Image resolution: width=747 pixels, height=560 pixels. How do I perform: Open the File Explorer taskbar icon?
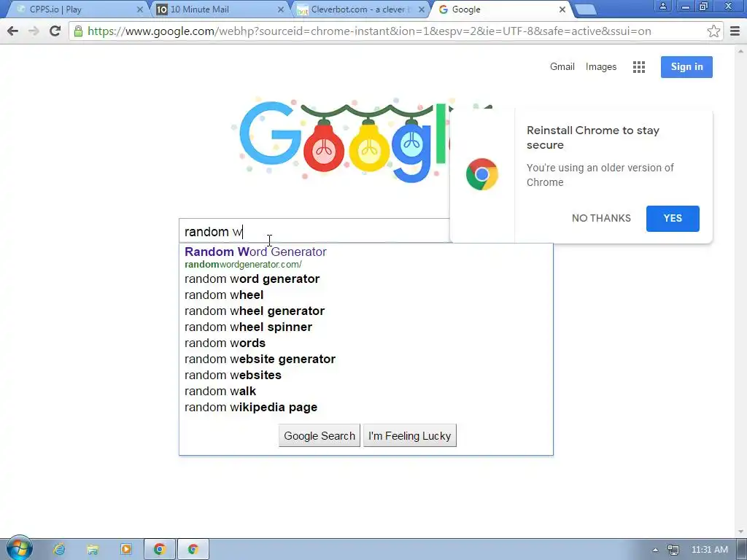[93, 549]
